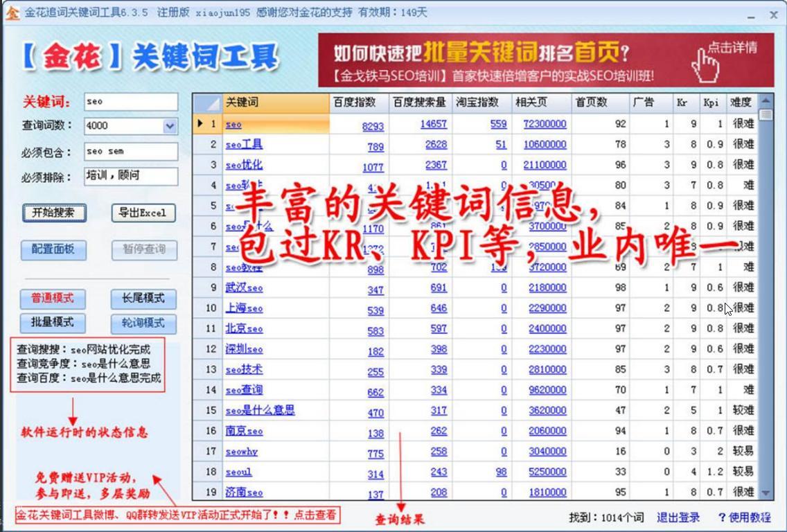Switch to 长尾模式
Viewport: 787px width, 532px height.
point(143,299)
